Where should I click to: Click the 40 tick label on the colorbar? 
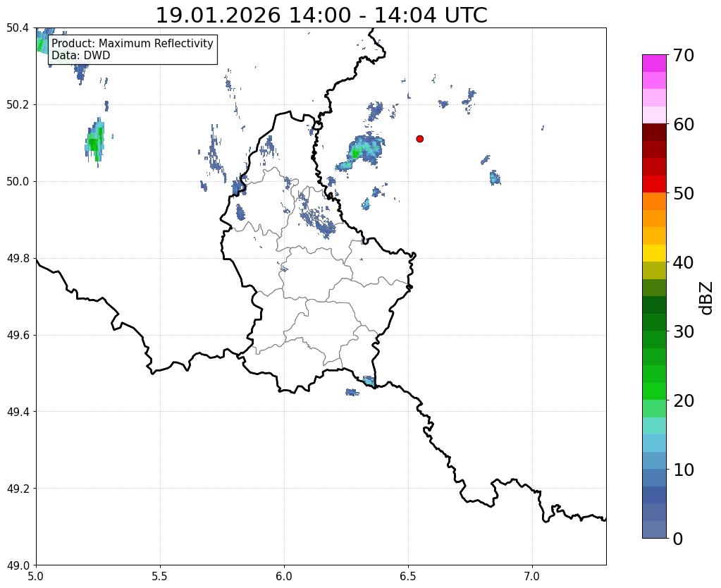click(683, 263)
